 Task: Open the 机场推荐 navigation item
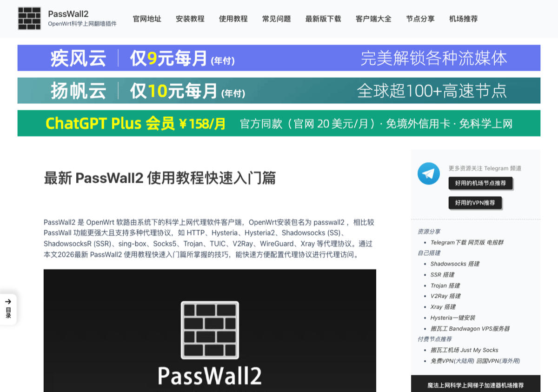point(464,19)
